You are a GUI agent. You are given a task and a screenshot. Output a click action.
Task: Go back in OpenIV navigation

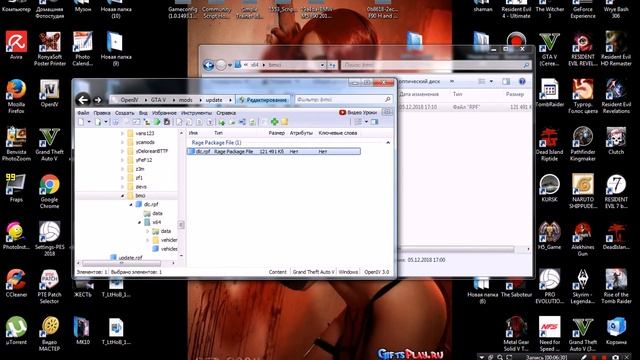83,100
